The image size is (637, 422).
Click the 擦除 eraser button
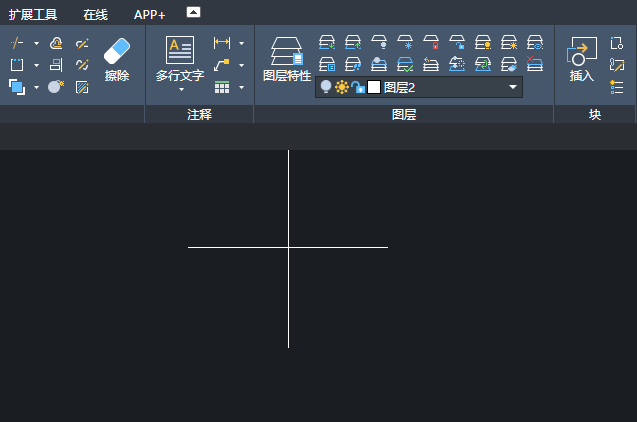pos(117,59)
